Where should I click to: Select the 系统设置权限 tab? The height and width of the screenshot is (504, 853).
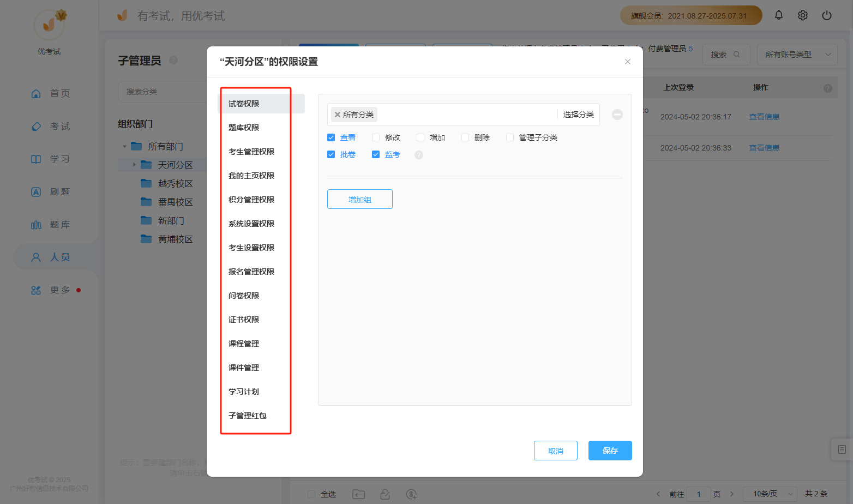click(x=261, y=224)
